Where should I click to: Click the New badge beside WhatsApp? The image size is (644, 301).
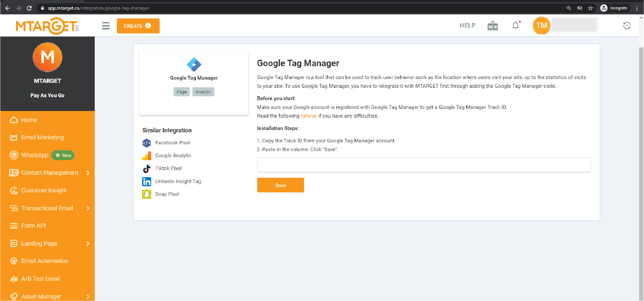click(x=63, y=155)
